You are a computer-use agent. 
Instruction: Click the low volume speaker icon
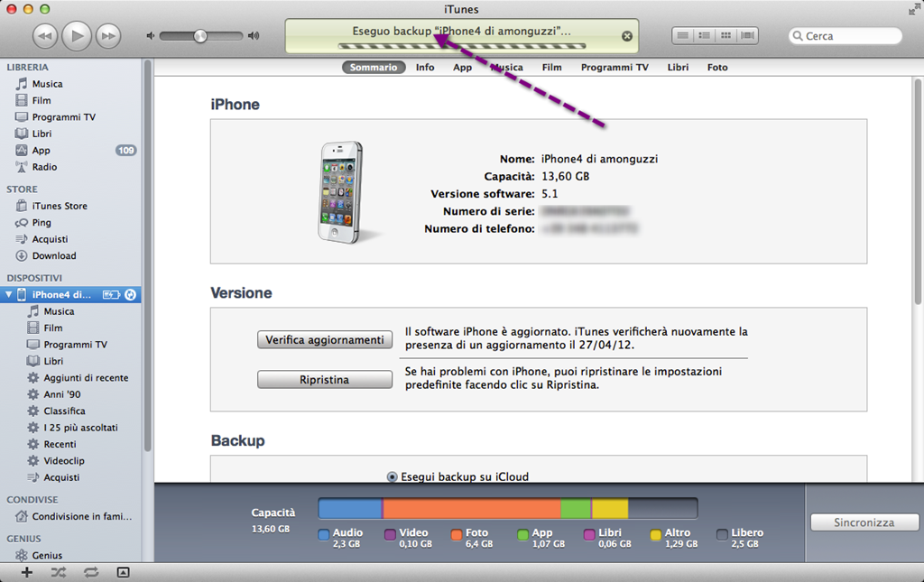click(x=151, y=36)
